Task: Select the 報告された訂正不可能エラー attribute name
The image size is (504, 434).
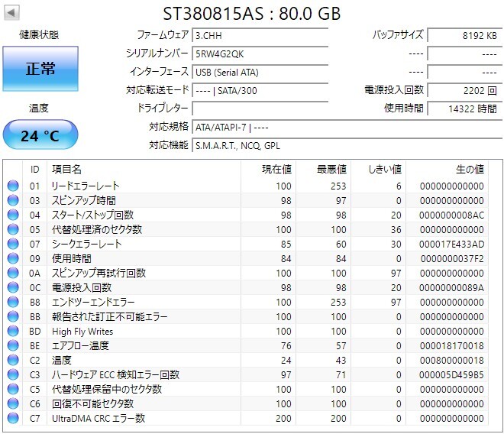Action: [x=110, y=316]
